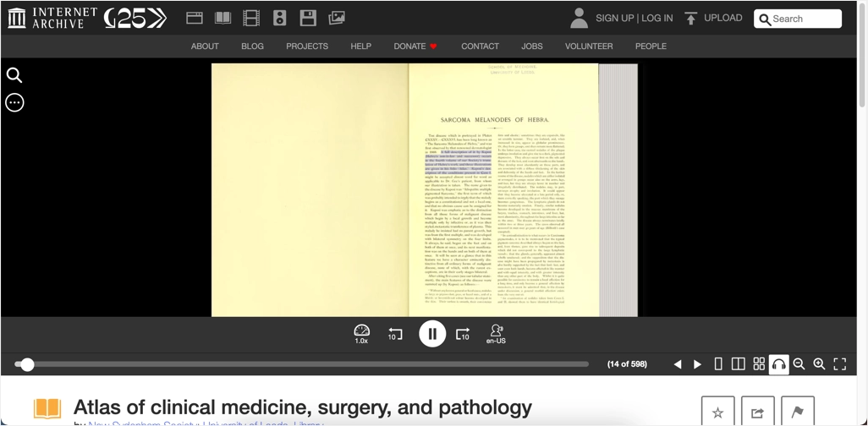This screenshot has width=868, height=426.
Task: Switch to two-page view
Action: pyautogui.click(x=738, y=364)
